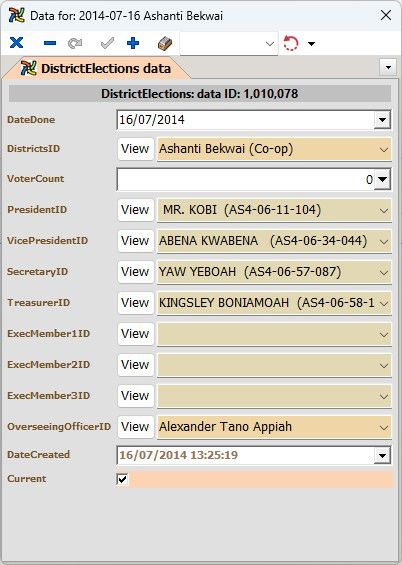Screen dimensions: 402x565
Task: Click the blue plus add record icon
Action: pos(133,43)
